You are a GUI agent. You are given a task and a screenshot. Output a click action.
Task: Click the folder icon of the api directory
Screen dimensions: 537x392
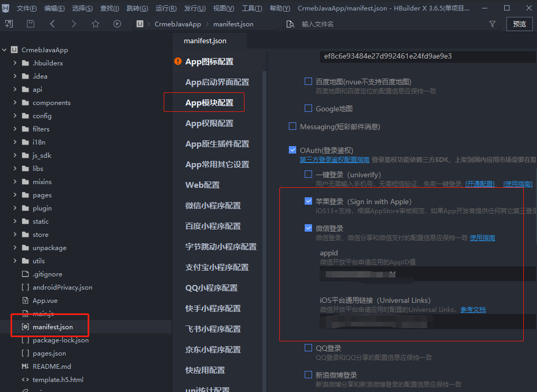click(25, 90)
